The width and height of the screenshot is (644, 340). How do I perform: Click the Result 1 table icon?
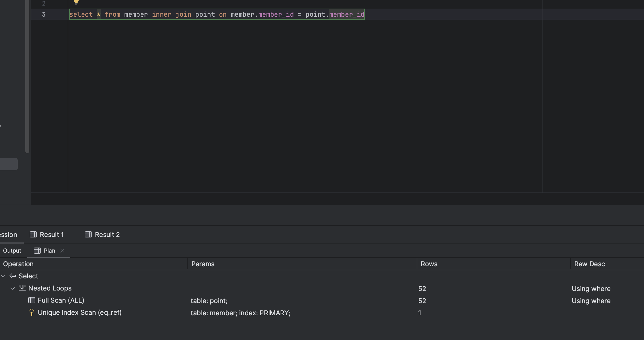tap(33, 234)
